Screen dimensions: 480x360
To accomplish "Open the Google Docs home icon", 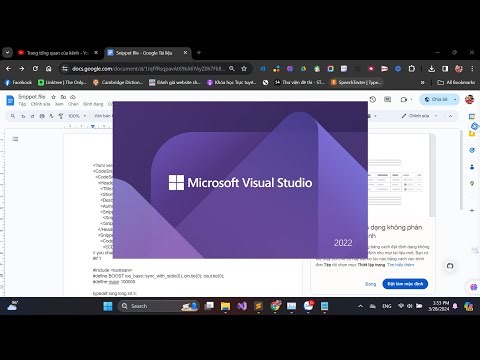I will coord(10,100).
